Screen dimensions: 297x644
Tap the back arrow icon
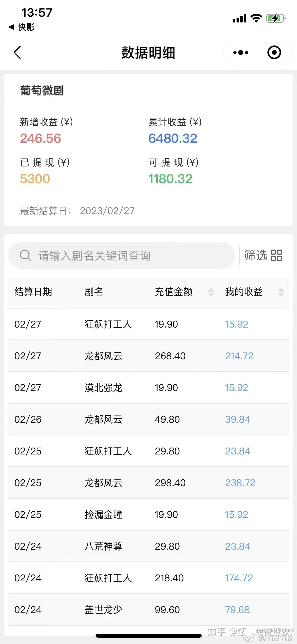(17, 52)
